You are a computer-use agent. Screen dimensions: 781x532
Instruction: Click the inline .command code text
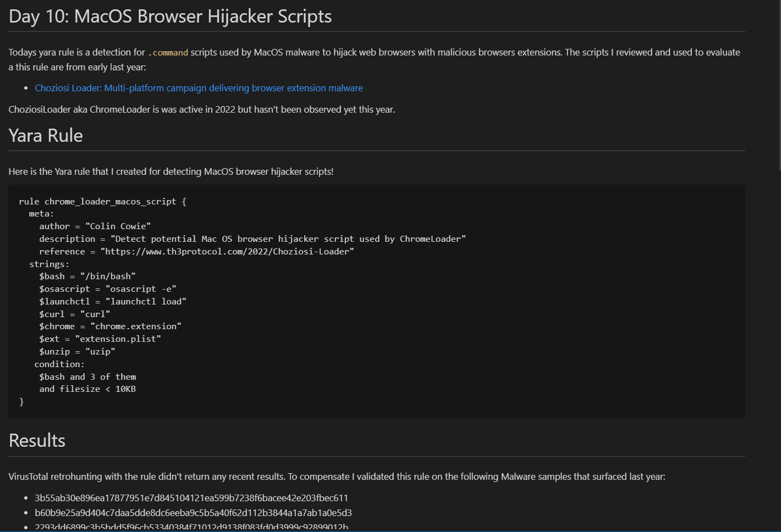point(168,53)
